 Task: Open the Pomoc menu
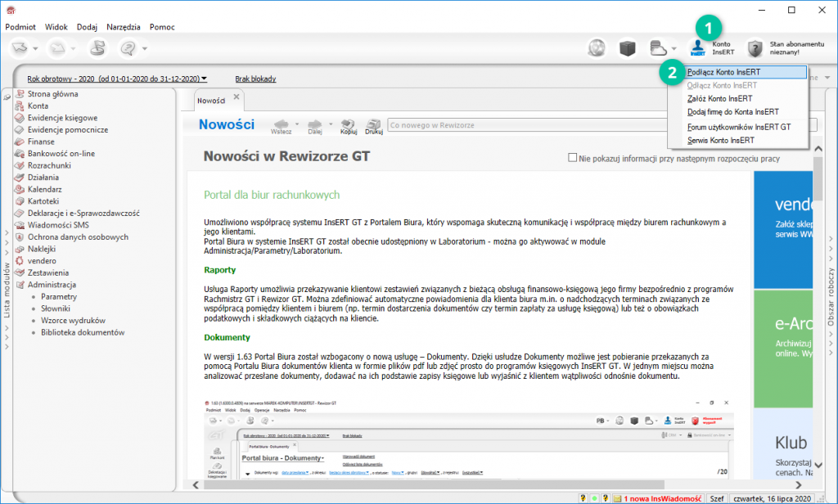click(x=162, y=27)
